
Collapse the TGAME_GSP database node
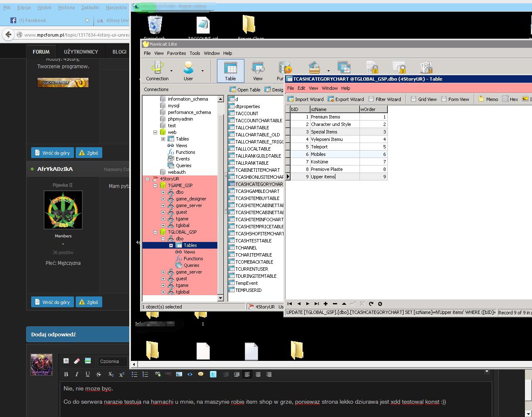pos(155,185)
